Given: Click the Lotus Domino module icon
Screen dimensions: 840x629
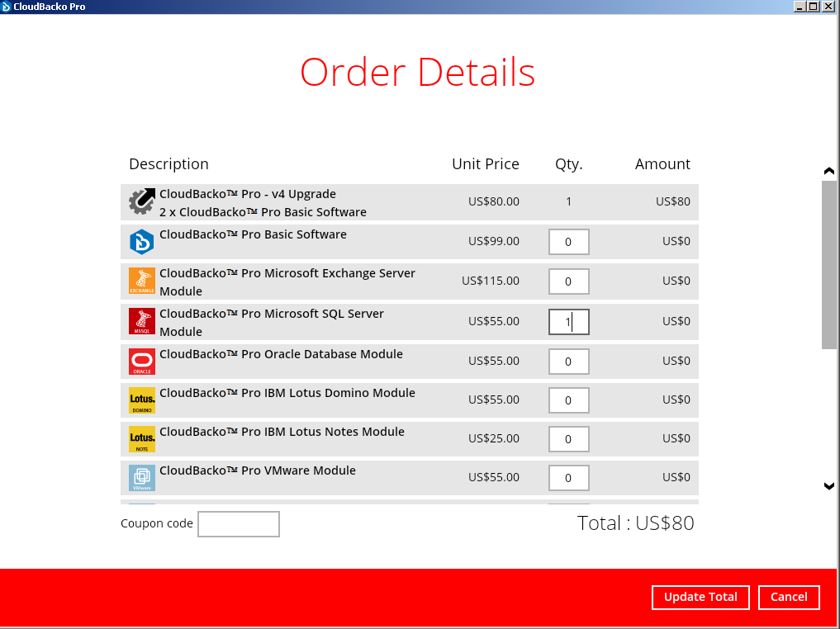Looking at the screenshot, I should (x=142, y=400).
